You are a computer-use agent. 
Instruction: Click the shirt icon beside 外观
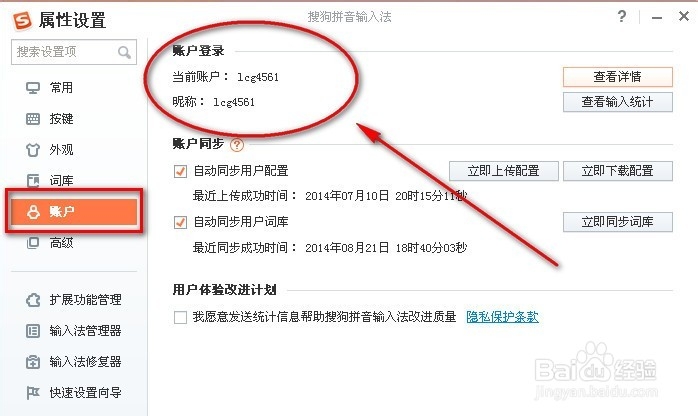point(33,150)
